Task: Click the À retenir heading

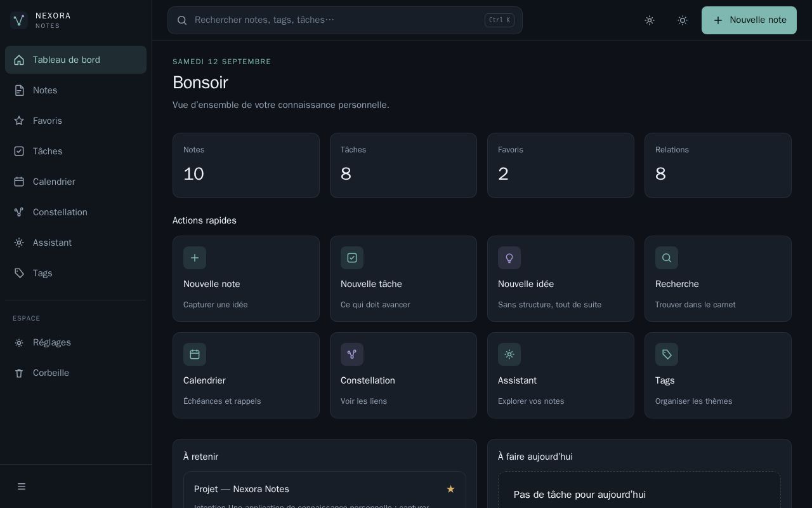Action: (x=200, y=457)
